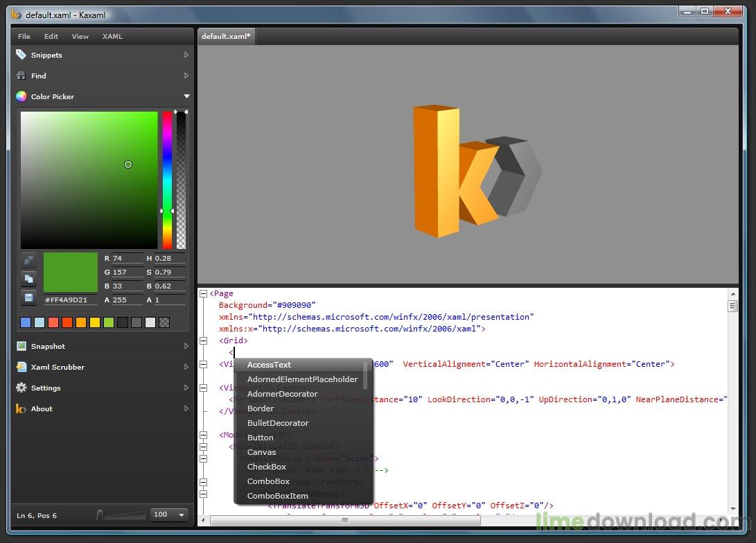Pick CheckBox in the autocomplete popup
Image resolution: width=756 pixels, height=543 pixels.
pyautogui.click(x=267, y=467)
